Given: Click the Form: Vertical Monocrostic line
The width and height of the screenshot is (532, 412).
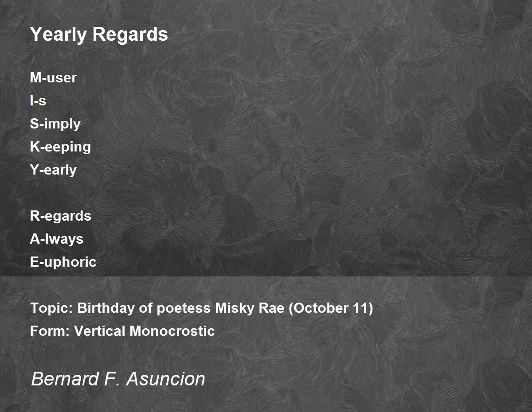Looking at the screenshot, I should (122, 331).
